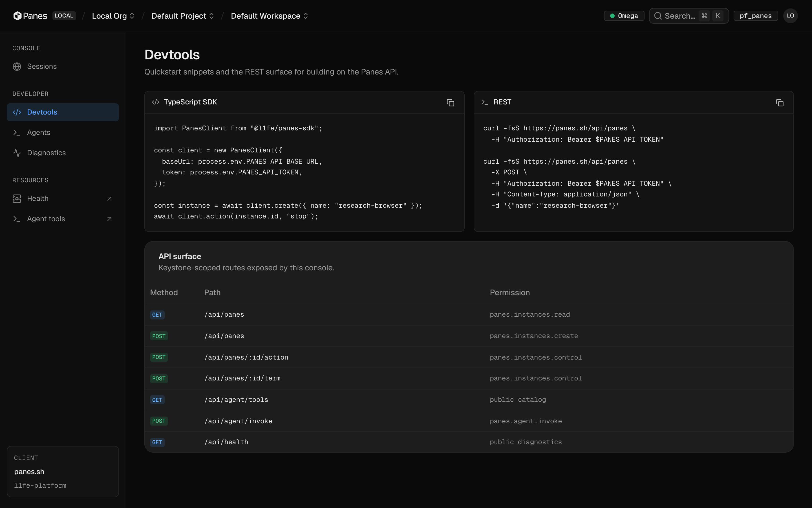Click the /api/agent/invoke path
The height and width of the screenshot is (508, 812).
pyautogui.click(x=238, y=421)
